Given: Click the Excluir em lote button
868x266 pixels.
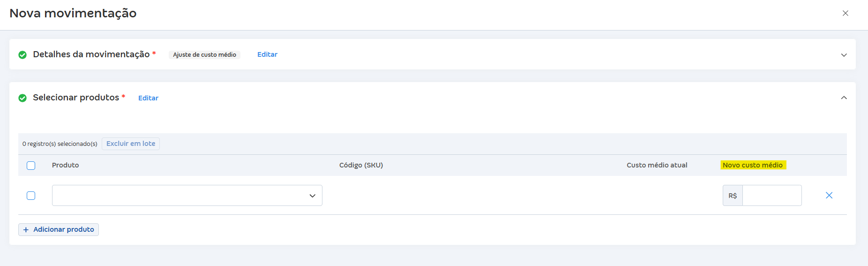Looking at the screenshot, I should 131,144.
